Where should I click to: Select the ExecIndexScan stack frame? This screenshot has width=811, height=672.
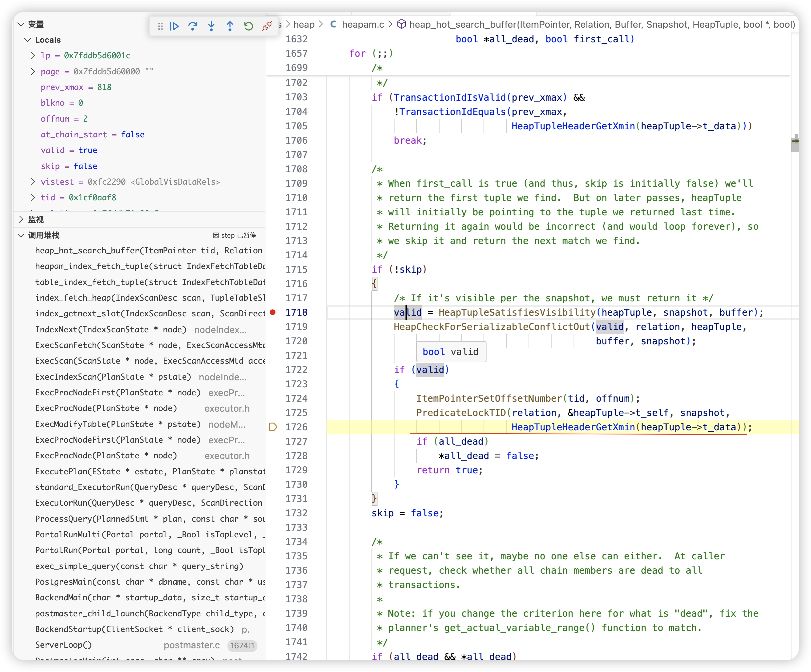113,377
